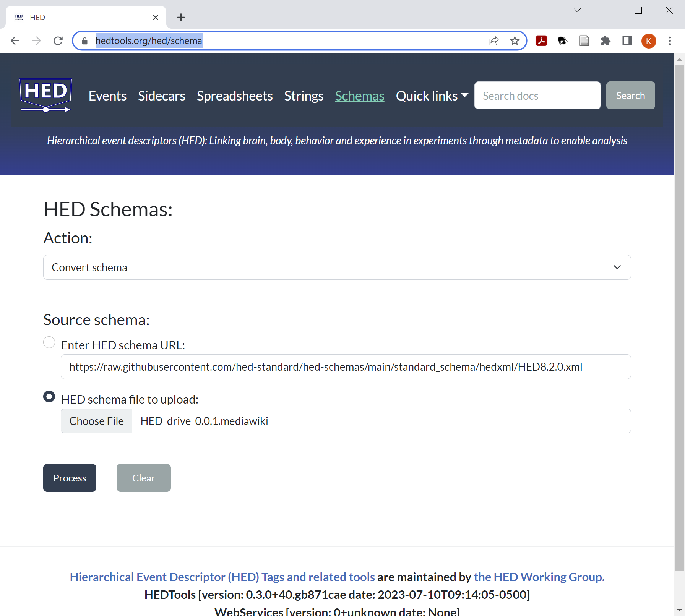The width and height of the screenshot is (685, 616).
Task: Select the Enter HED schema URL option
Action: pyautogui.click(x=49, y=342)
